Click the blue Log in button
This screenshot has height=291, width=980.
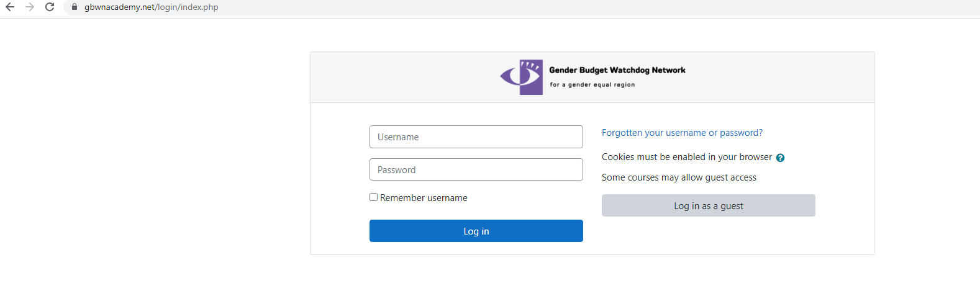[476, 231]
